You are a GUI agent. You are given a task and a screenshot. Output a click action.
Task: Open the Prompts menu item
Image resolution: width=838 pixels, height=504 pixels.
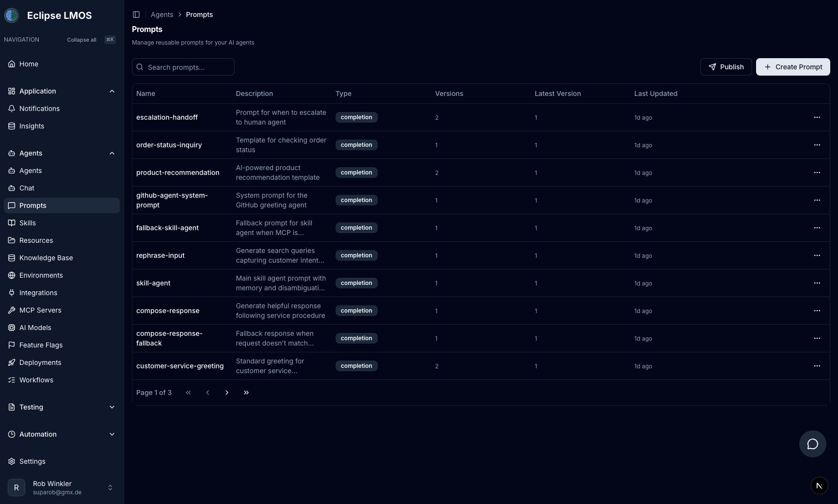click(x=62, y=205)
